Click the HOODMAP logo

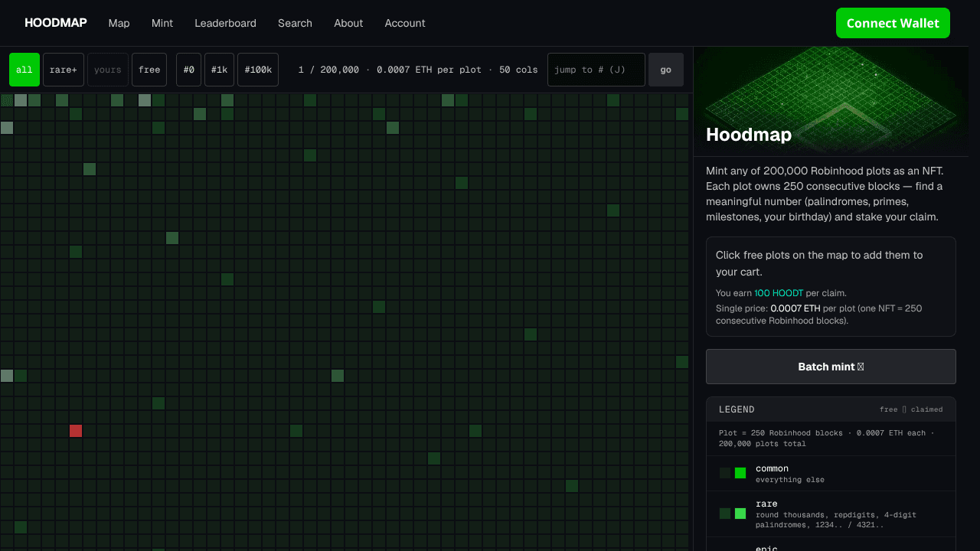point(56,23)
